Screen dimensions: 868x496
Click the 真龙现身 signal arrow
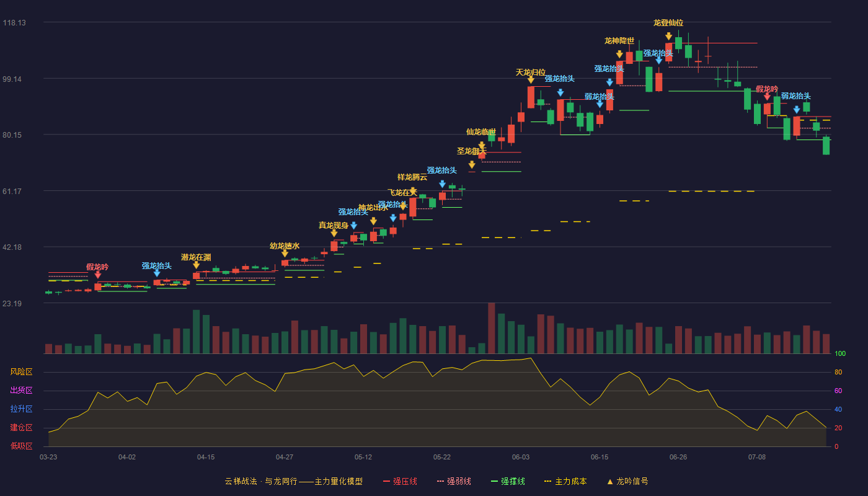click(x=334, y=233)
